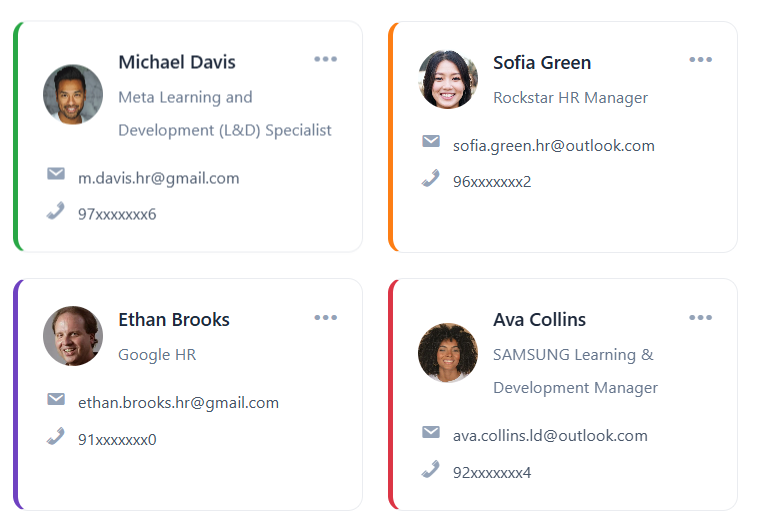
Task: Open the three-dot menu for Michael Davis
Action: click(325, 60)
